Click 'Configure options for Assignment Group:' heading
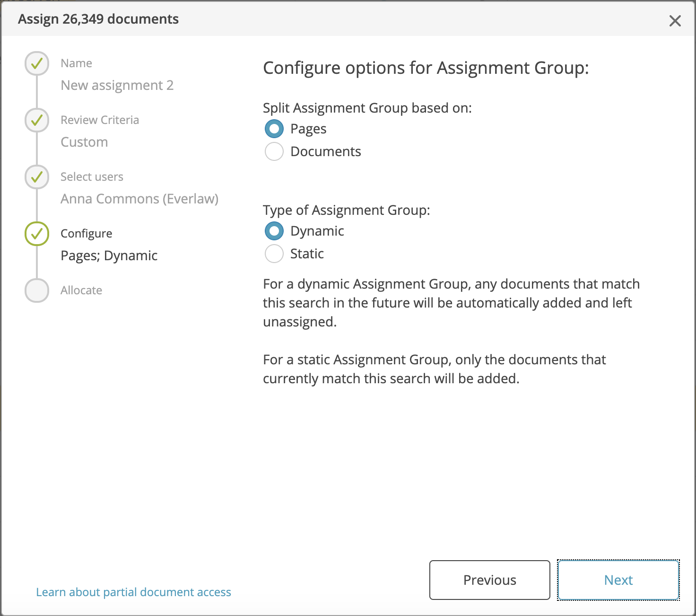This screenshot has height=616, width=696. point(426,68)
